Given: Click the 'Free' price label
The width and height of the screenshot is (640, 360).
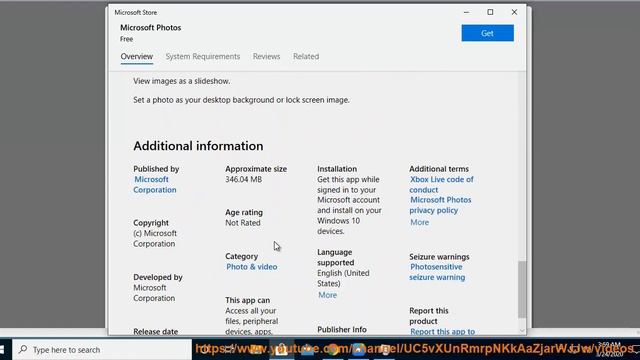Looking at the screenshot, I should (x=127, y=39).
